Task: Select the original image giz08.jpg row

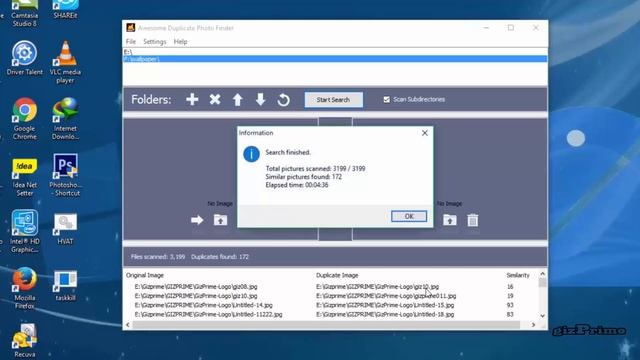Action: 196,287
